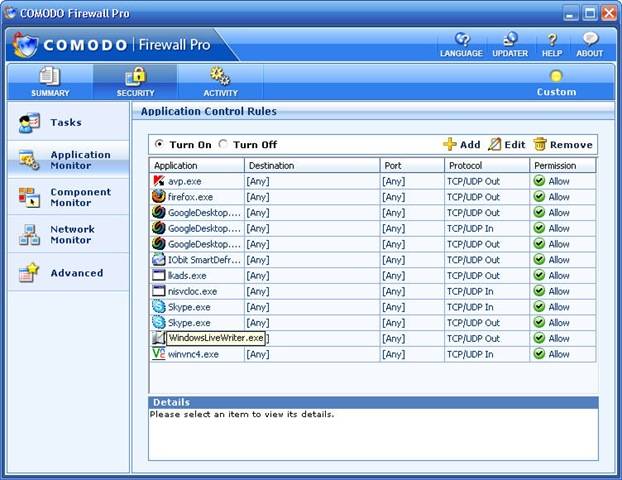Click the Allow checkmark for avp.exe
622x480 pixels.
(539, 181)
